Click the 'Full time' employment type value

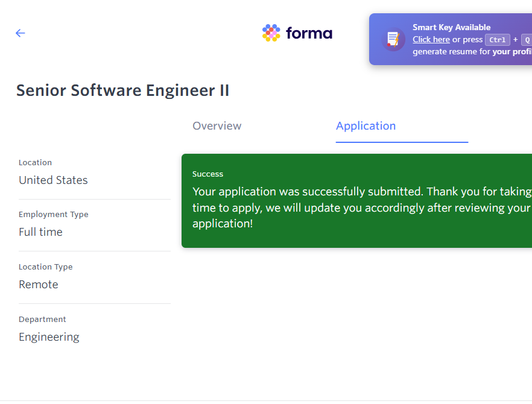tap(40, 232)
